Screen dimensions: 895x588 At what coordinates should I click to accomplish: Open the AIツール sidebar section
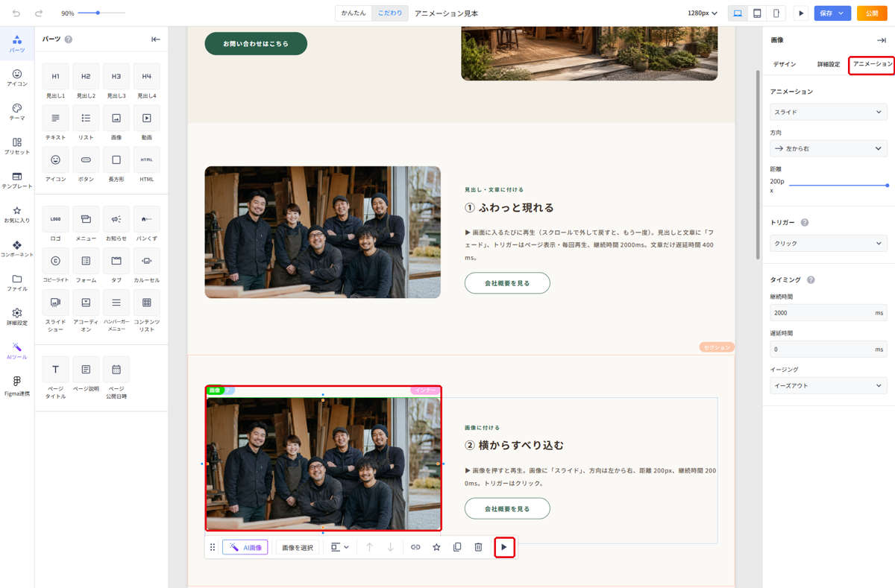tap(17, 351)
